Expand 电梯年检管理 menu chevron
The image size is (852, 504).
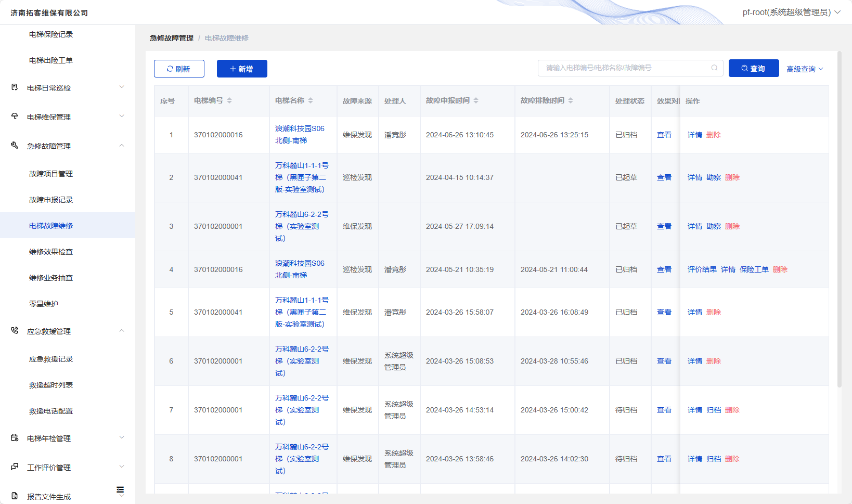pos(122,437)
